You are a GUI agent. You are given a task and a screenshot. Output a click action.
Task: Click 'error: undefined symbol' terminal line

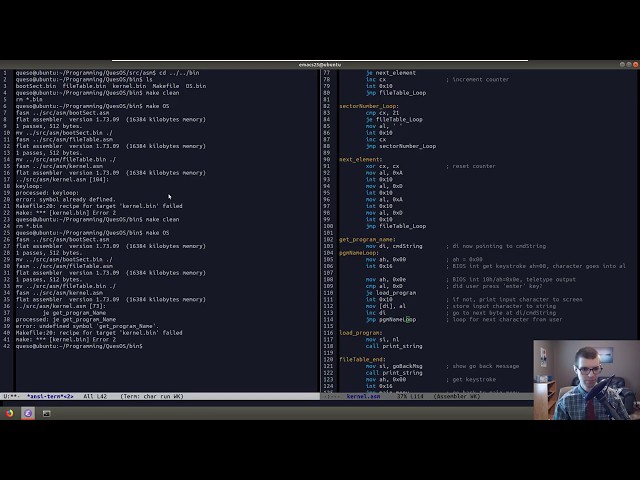click(x=87, y=326)
